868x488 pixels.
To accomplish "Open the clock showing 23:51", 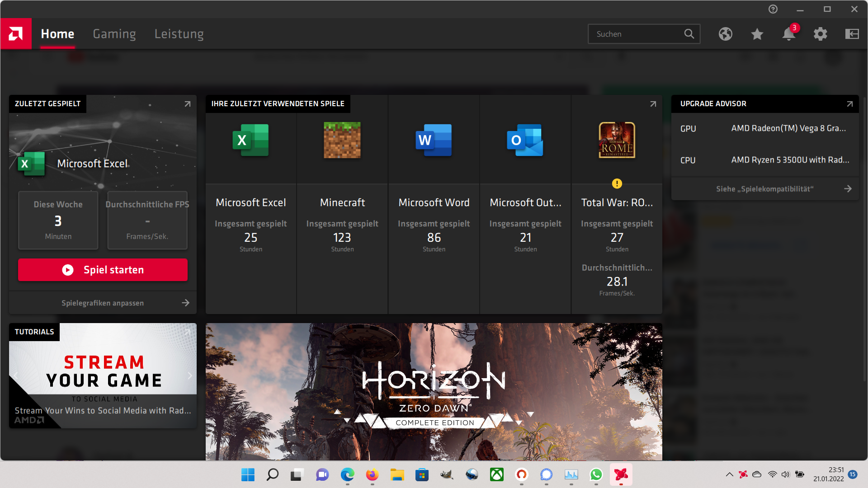I will pyautogui.click(x=829, y=474).
